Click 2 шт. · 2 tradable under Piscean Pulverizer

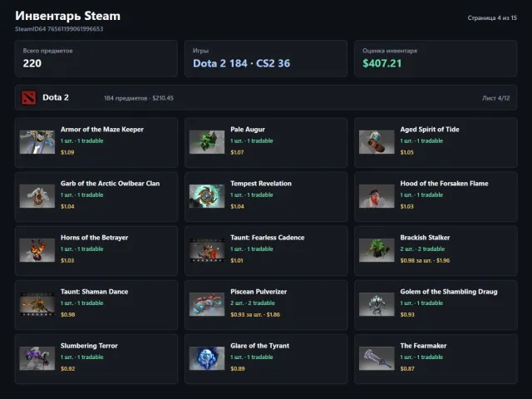253,303
